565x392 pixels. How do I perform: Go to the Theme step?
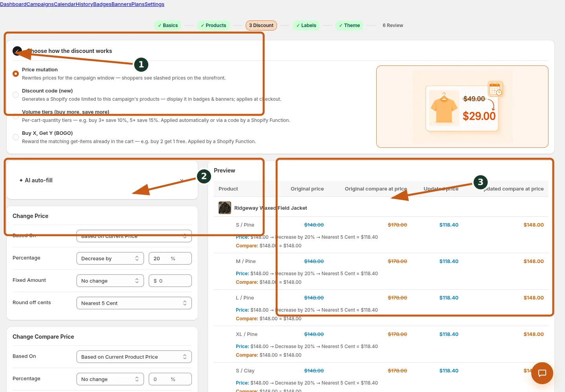coord(350,25)
